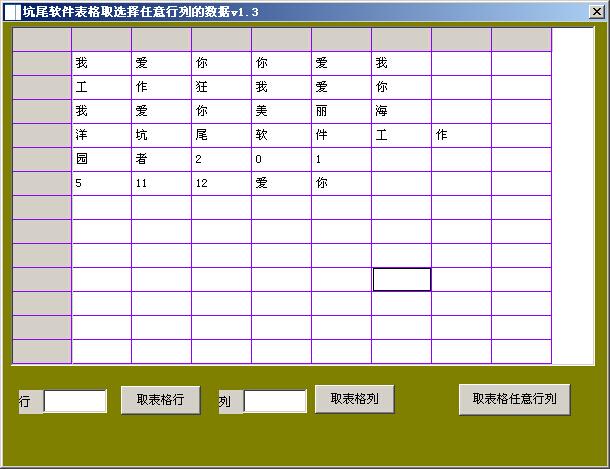Screen dimensions: 610x469
Task: Click the table cell with 丽
Action: (x=341, y=111)
